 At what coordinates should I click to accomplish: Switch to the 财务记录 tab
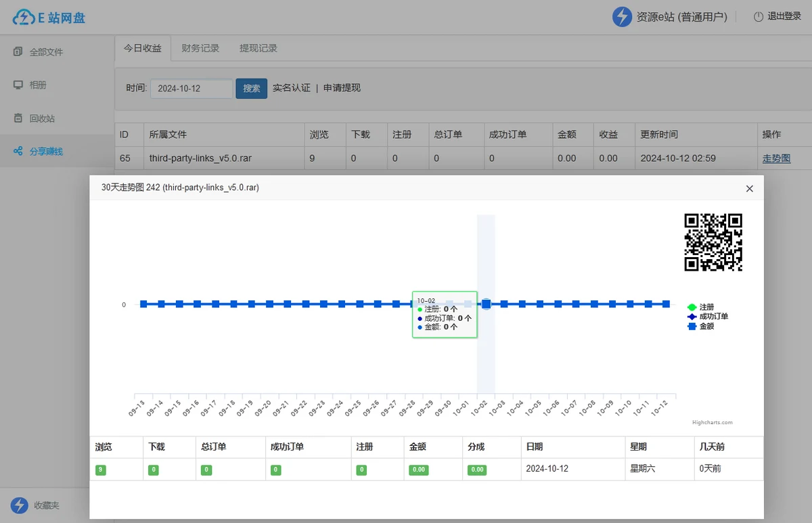tap(200, 48)
